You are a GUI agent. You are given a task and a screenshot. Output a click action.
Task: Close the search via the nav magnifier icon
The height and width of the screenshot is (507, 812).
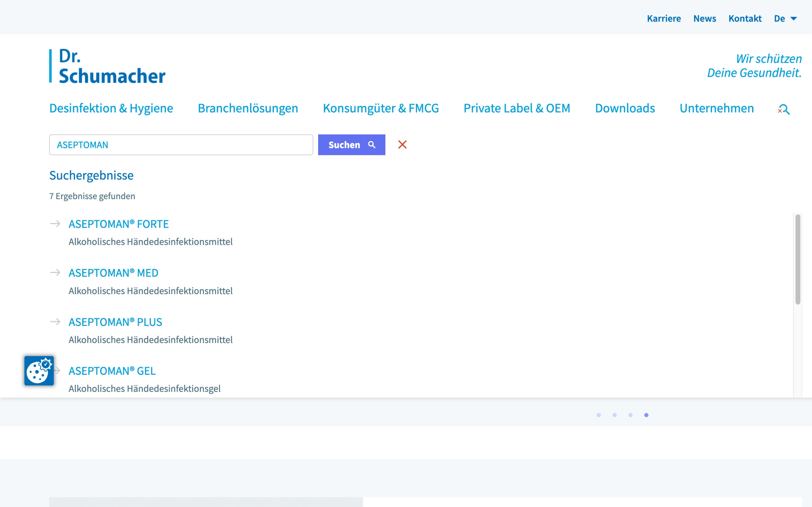(x=784, y=109)
